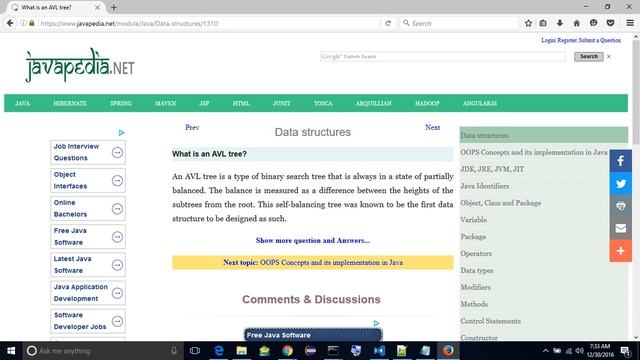Open SPRING menu in navigation bar
Screen dimensions: 640x360
(121, 103)
